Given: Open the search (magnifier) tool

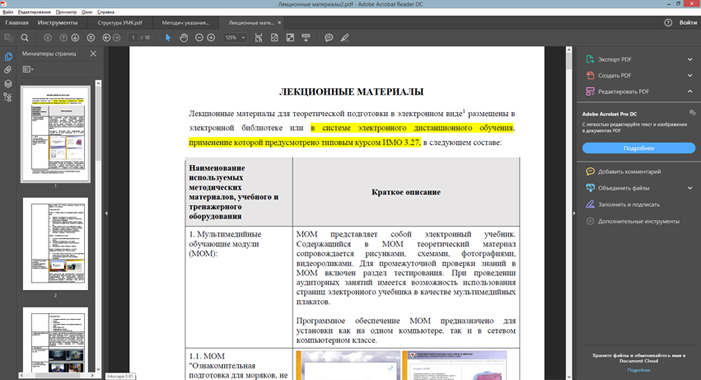Looking at the screenshot, I should click(x=25, y=38).
